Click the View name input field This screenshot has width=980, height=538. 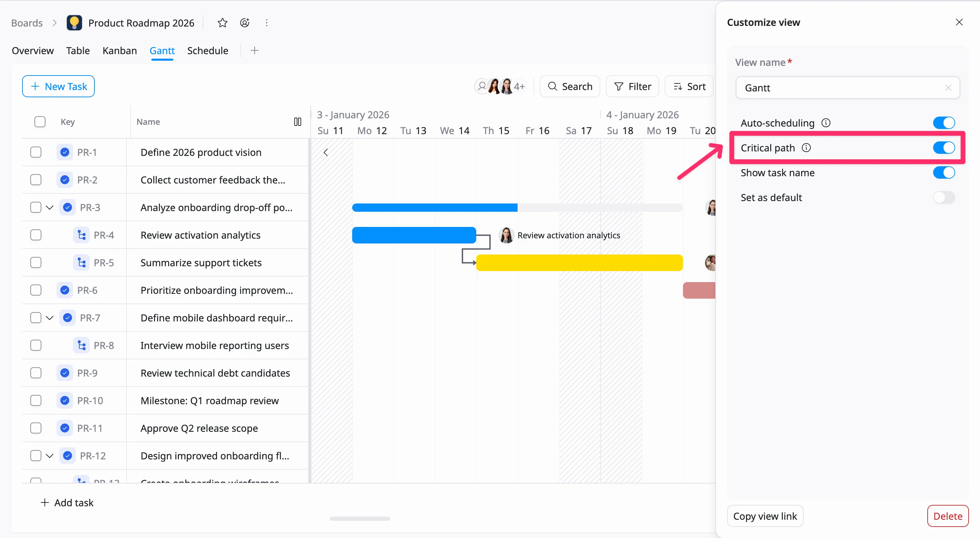pos(848,88)
